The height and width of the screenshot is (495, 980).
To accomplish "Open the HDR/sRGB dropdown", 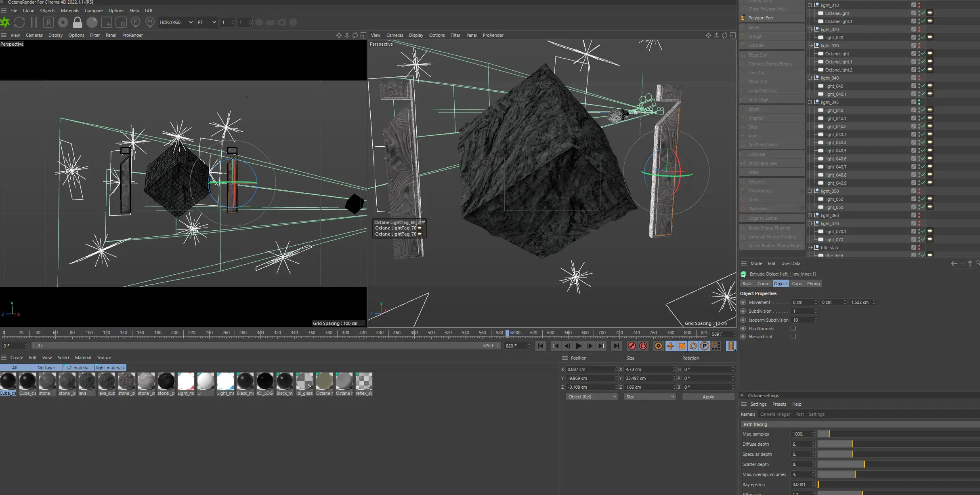I will click(x=176, y=22).
